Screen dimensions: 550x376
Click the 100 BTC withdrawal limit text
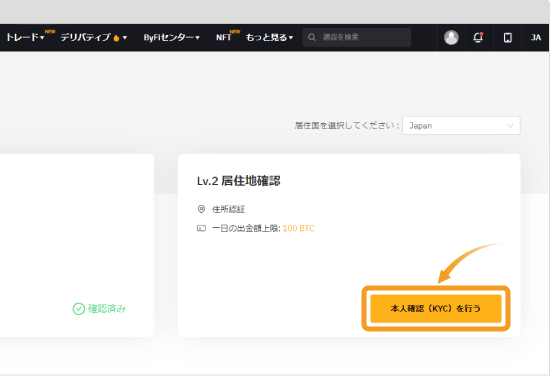pos(299,228)
